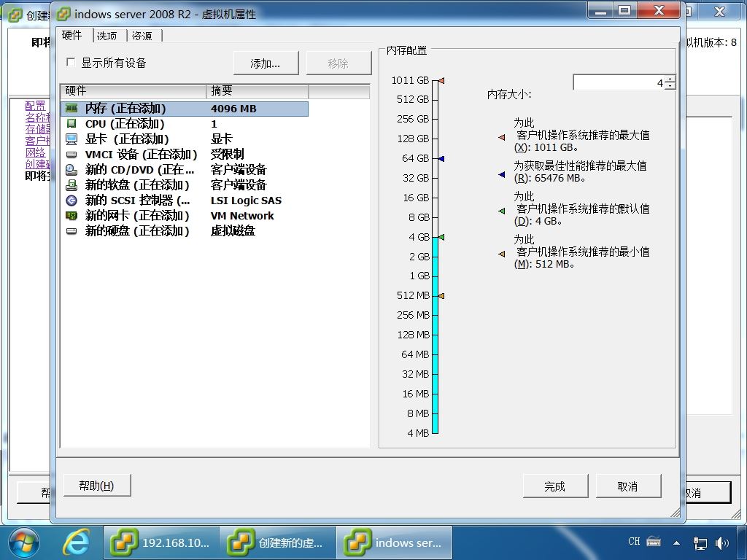
Task: Click the VMCI device icon
Action: pos(71,155)
